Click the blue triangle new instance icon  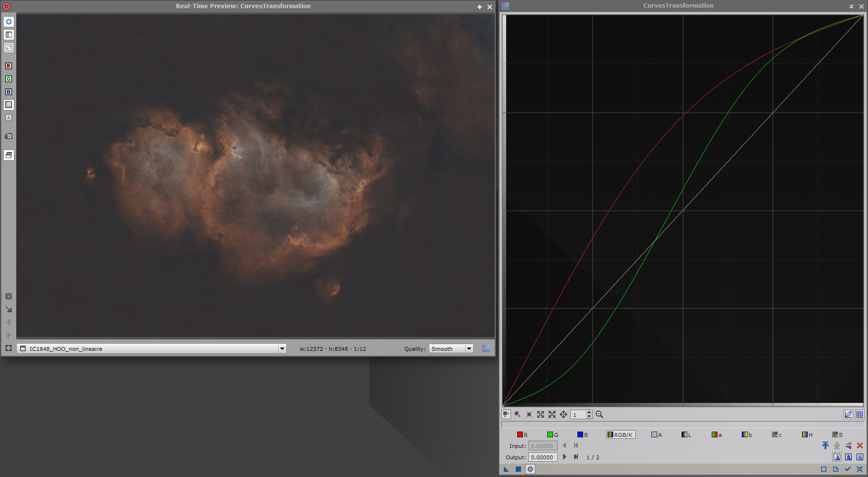pyautogui.click(x=506, y=469)
